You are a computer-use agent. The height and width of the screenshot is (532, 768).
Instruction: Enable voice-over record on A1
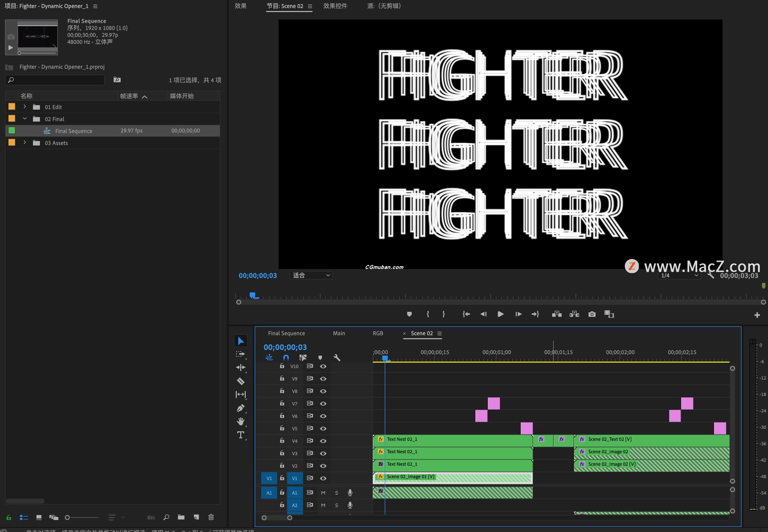pyautogui.click(x=350, y=493)
